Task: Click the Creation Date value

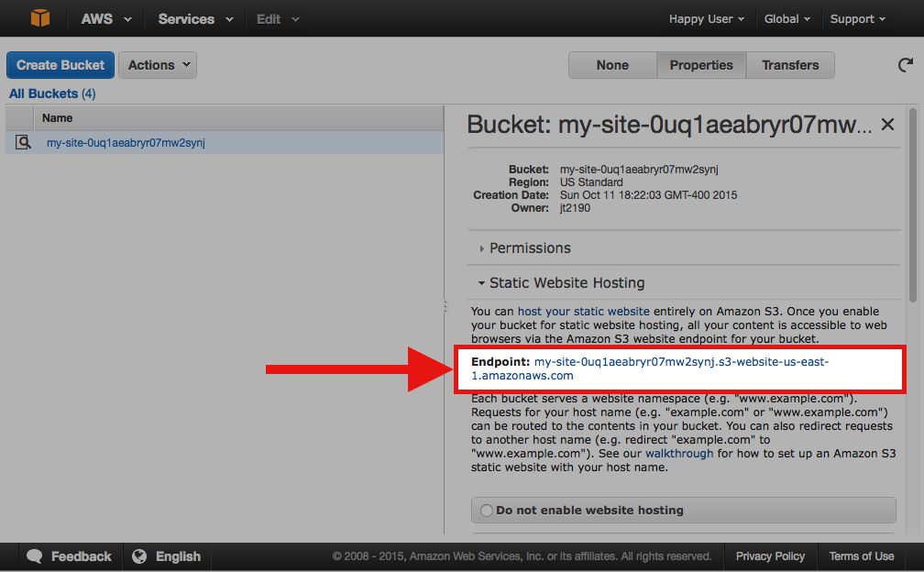Action: pos(648,195)
